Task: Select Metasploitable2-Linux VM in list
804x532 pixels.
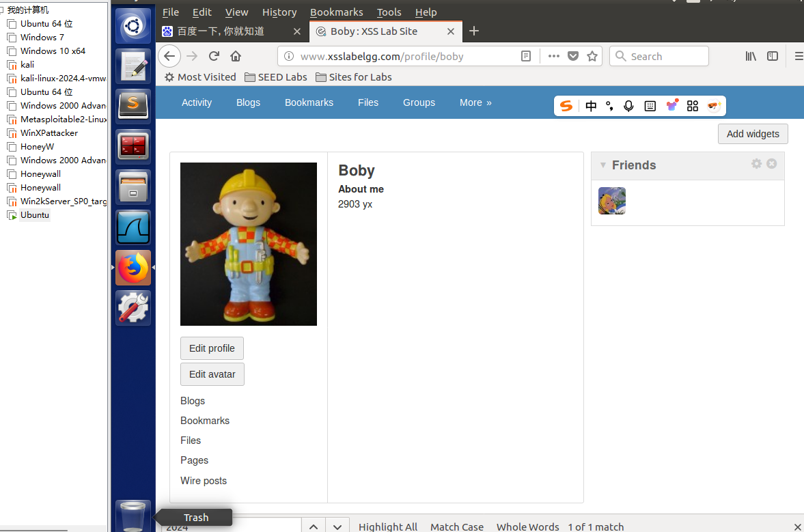Action: [57, 119]
